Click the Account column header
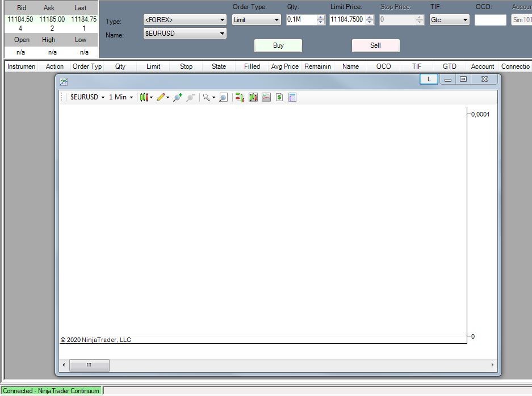Image resolution: width=532 pixels, height=396 pixels. pos(483,66)
